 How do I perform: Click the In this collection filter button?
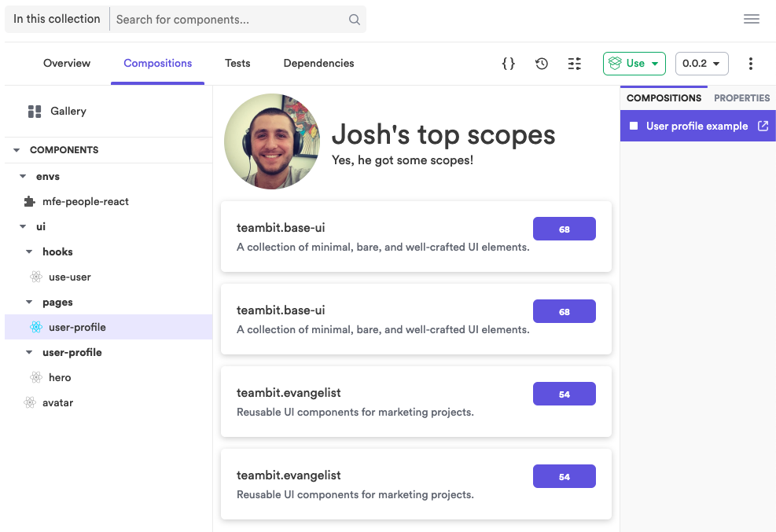point(57,19)
